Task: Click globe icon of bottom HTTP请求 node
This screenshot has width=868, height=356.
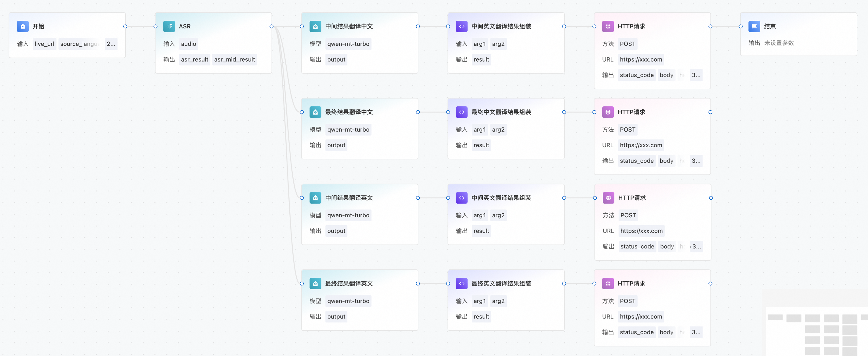Action: pos(608,283)
